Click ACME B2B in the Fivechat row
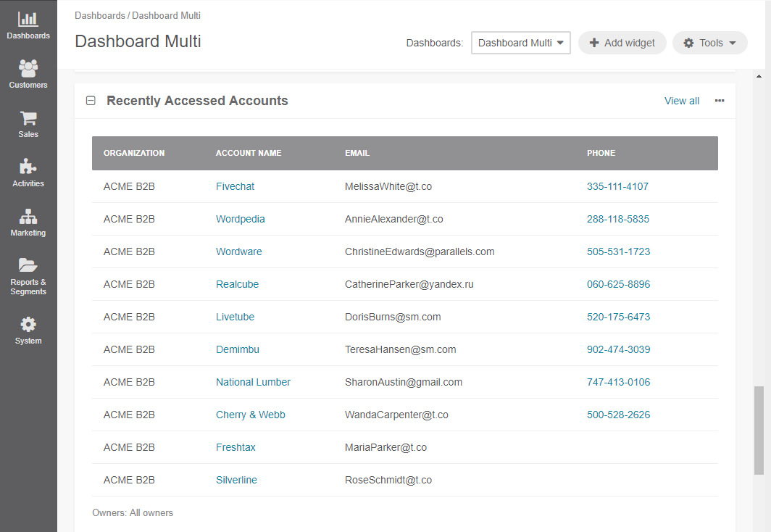 (x=129, y=186)
